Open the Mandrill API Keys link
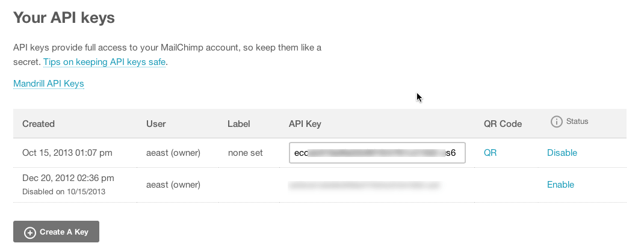The width and height of the screenshot is (644, 246). (49, 84)
